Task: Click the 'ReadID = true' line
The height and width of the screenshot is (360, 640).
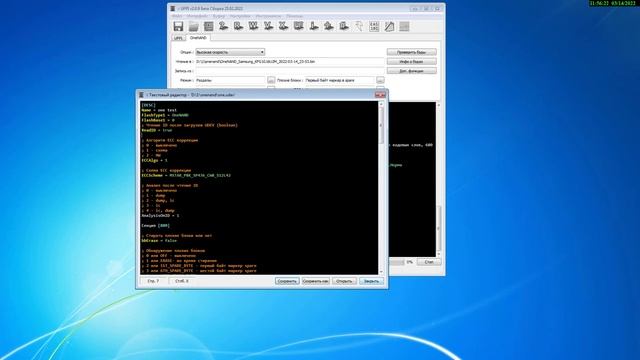Action: [157, 130]
